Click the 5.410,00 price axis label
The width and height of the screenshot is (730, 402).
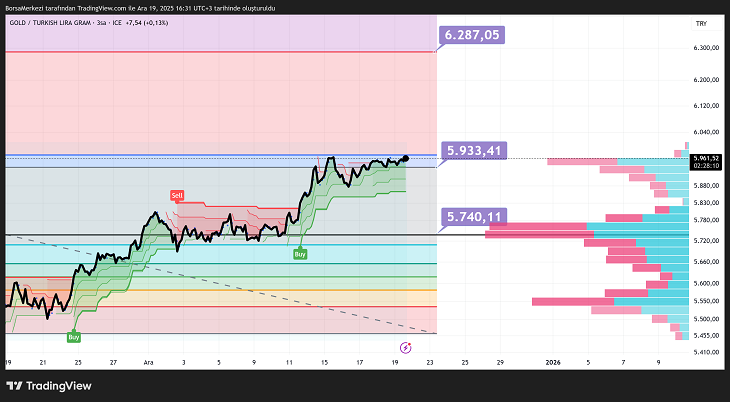[706, 351]
